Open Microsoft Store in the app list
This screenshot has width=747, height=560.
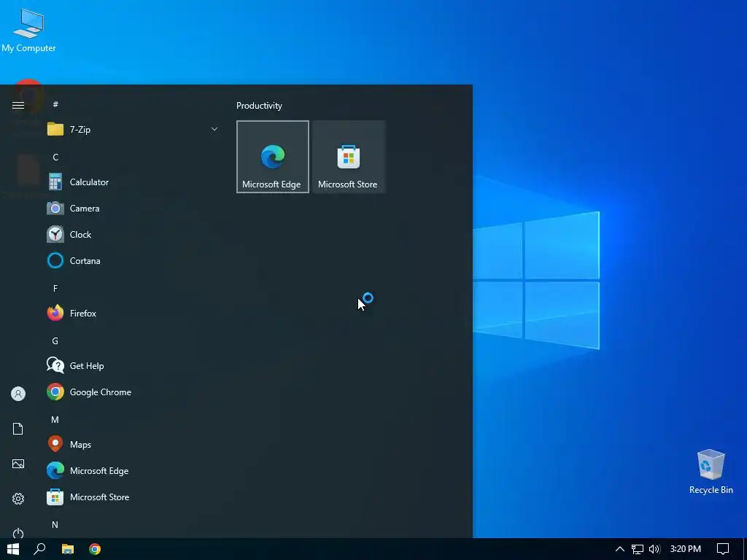133,497
